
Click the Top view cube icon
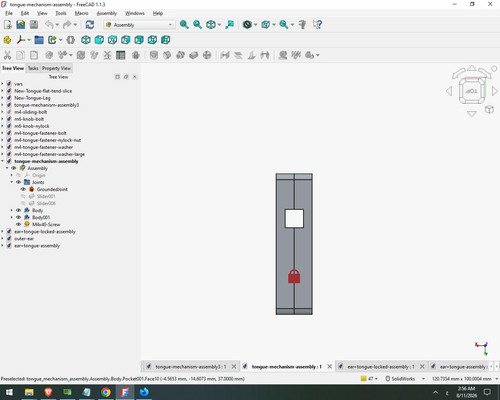[113, 40]
